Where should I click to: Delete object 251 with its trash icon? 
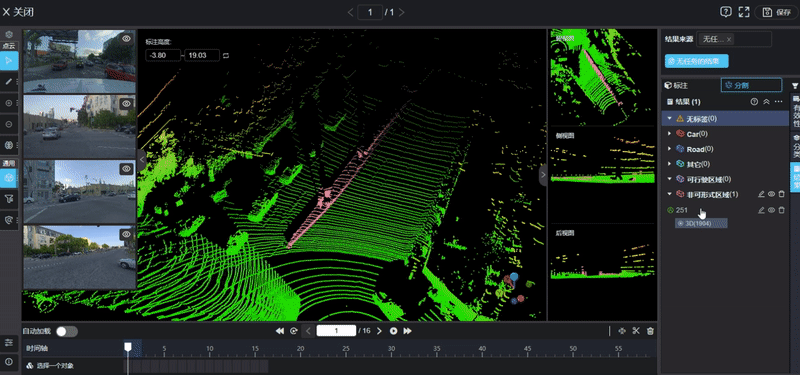point(781,210)
